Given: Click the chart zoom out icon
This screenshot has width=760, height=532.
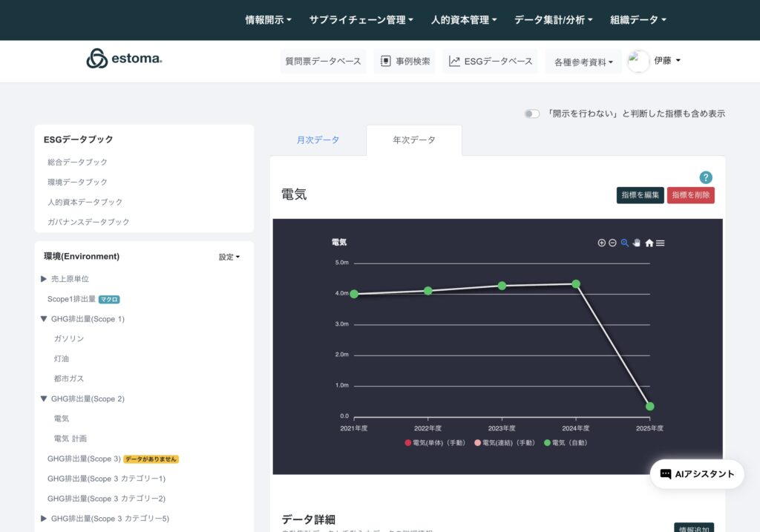Looking at the screenshot, I should 612,243.
